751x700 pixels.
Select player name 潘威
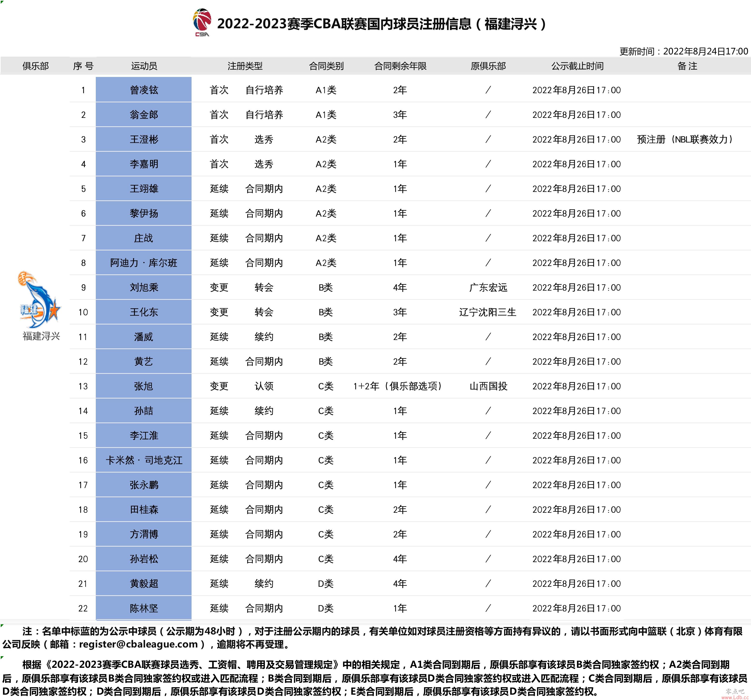click(144, 337)
